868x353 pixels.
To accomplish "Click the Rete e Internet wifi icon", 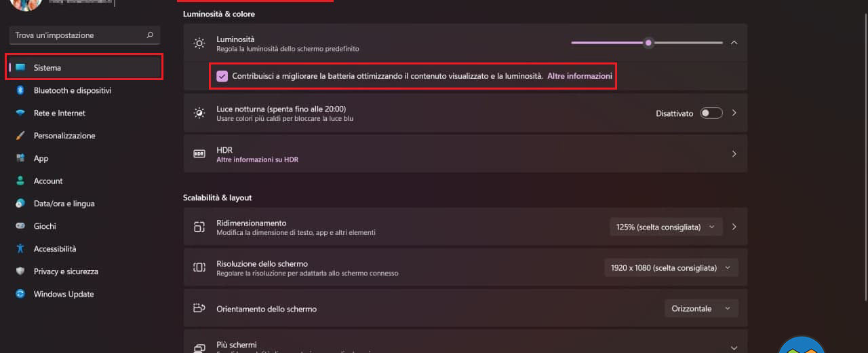I will [20, 113].
